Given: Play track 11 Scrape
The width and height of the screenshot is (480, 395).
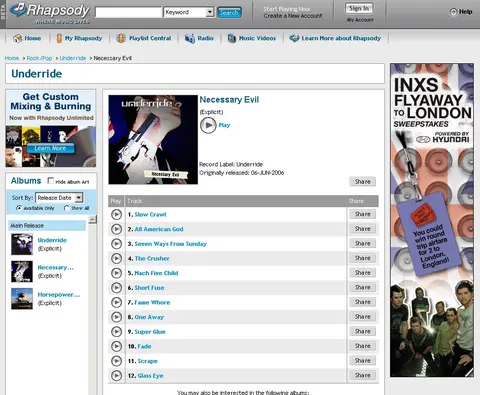Looking at the screenshot, I should click(x=116, y=361).
